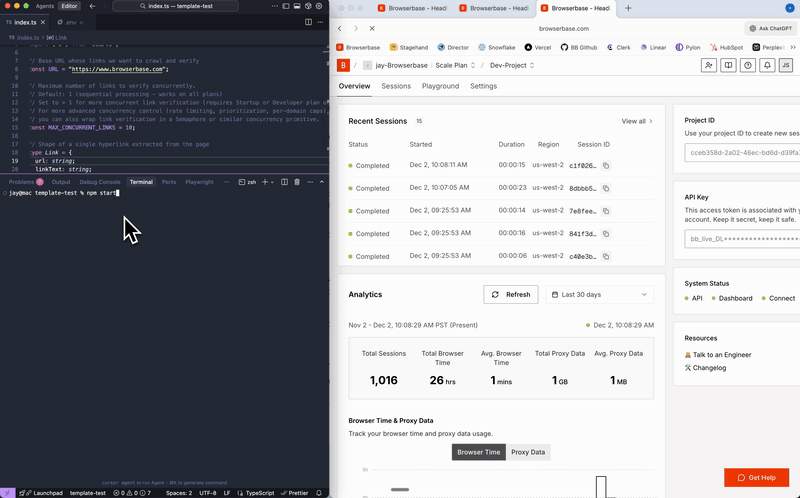The height and width of the screenshot is (498, 800).
Task: Toggle the bottom panel layout icon
Action: click(x=296, y=6)
